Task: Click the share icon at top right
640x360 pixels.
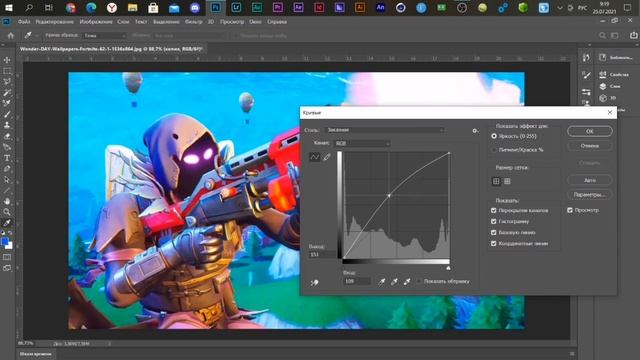Action: 633,36
